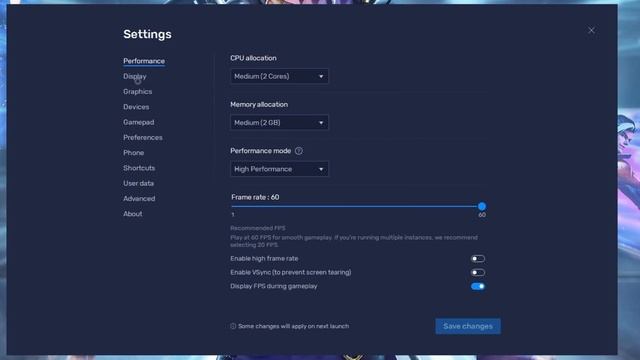The height and width of the screenshot is (360, 640).
Task: Click the CPU allocation dropdown arrow
Action: tap(321, 76)
